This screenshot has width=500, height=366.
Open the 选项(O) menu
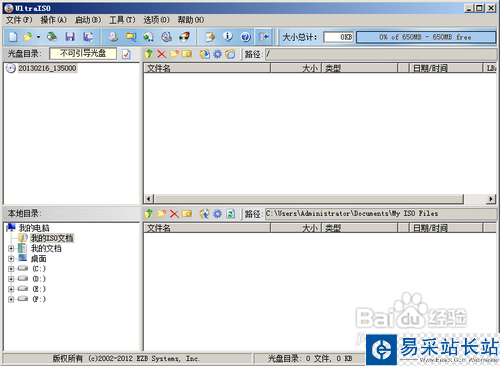(x=157, y=20)
